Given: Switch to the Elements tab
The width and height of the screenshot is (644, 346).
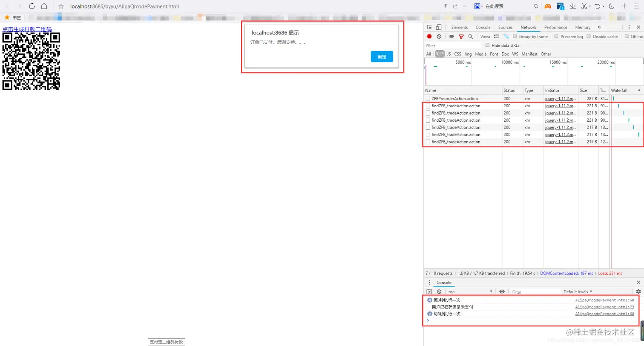Looking at the screenshot, I should pyautogui.click(x=460, y=27).
